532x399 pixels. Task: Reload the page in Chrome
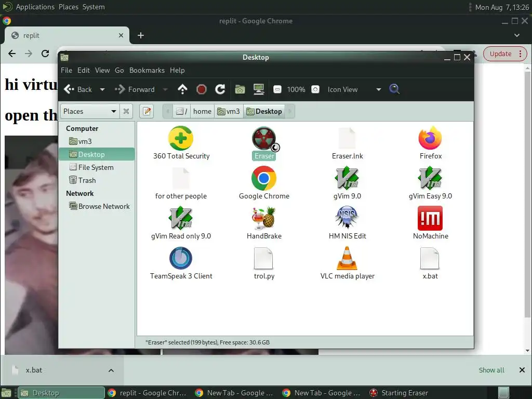pos(45,54)
